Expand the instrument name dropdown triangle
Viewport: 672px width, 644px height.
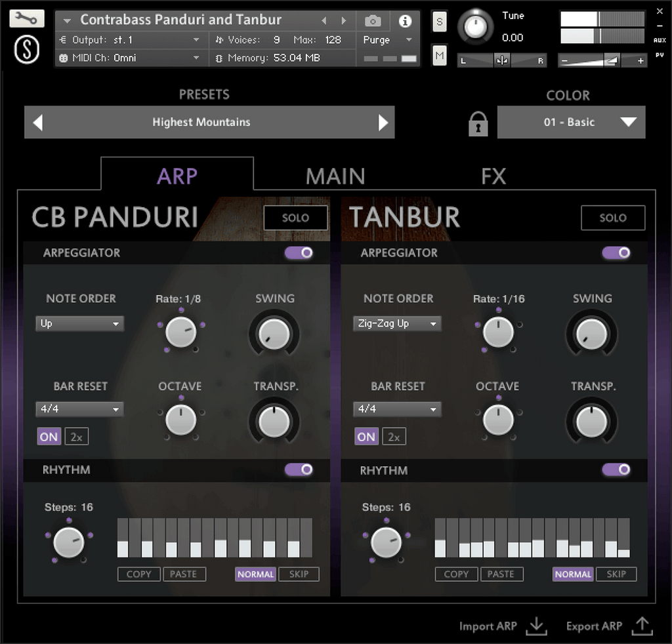[67, 20]
